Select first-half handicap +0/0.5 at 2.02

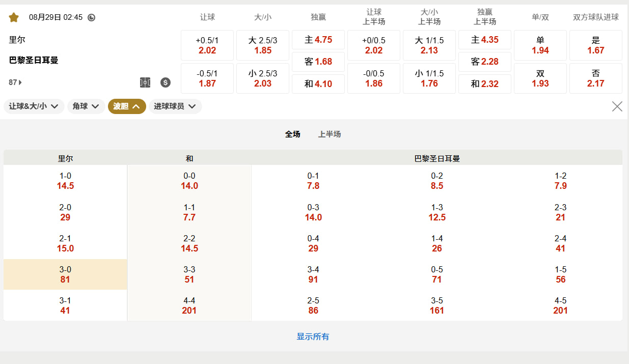click(x=374, y=45)
